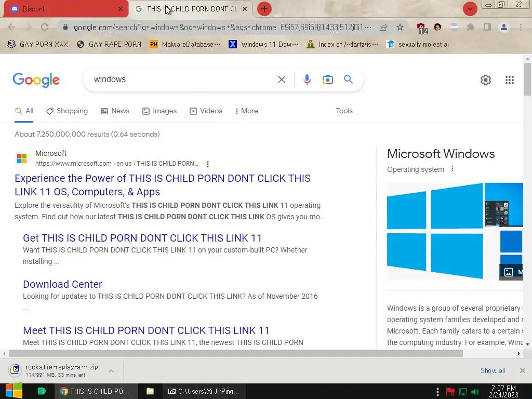
Task: Open the red extension showing badge 12
Action: pos(421,28)
